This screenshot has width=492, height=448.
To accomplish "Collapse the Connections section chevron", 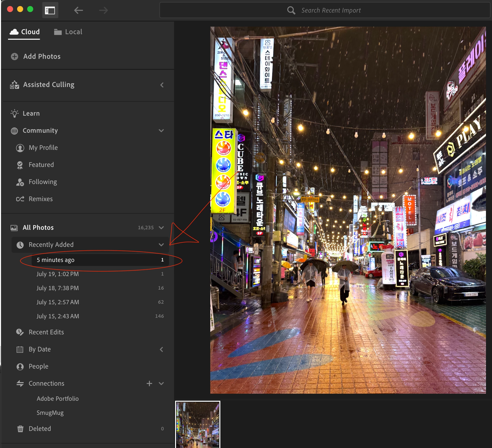I will coord(161,384).
